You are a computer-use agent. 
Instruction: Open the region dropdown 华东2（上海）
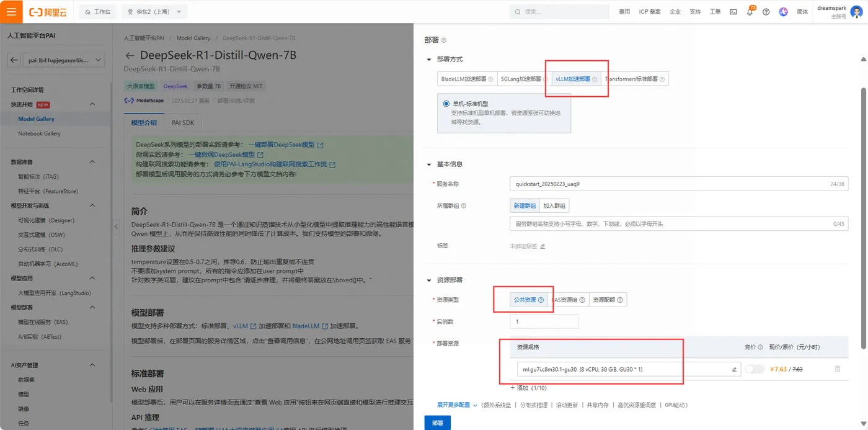(154, 12)
